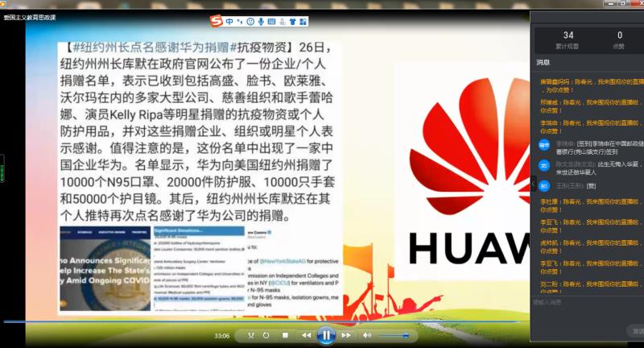Stop video playback

(284, 335)
